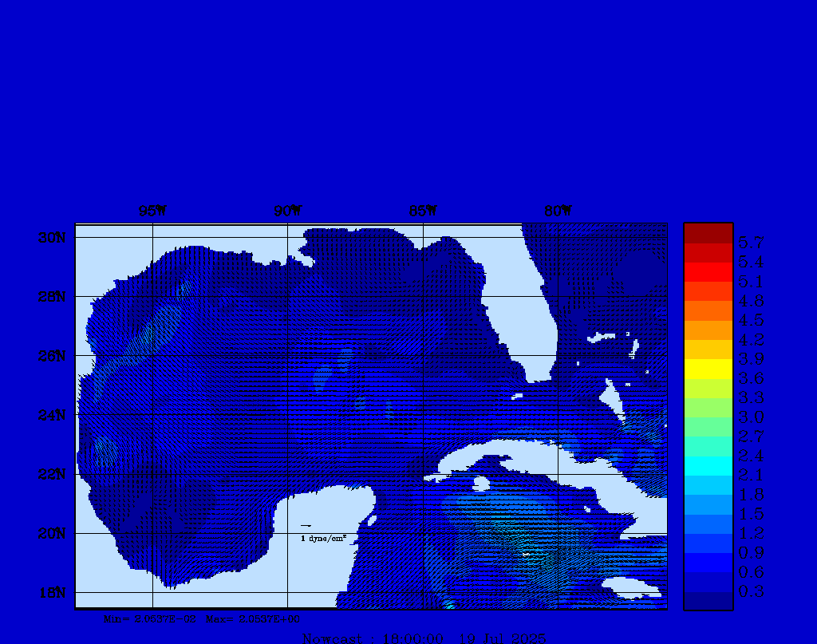Select the 85W longitude label
Image resolution: width=817 pixels, height=644 pixels.
pos(423,211)
